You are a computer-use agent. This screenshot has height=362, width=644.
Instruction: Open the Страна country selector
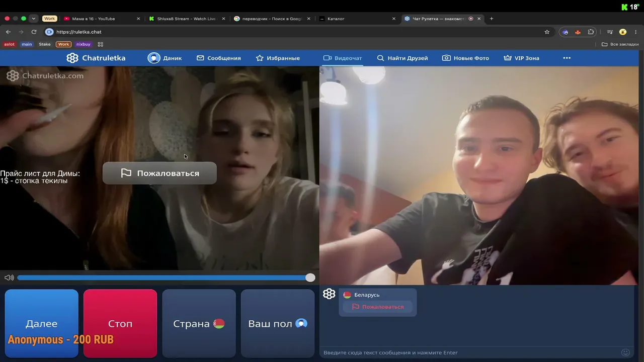coord(199,323)
